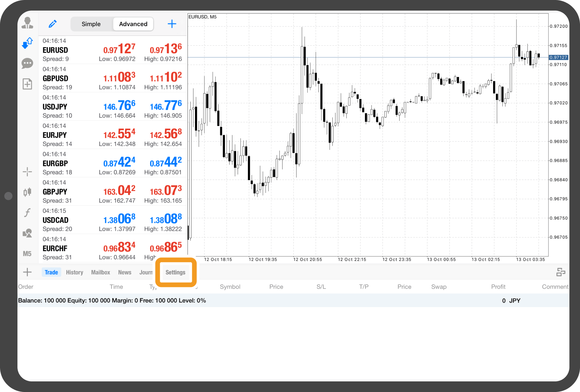Toggle the panel layout icon at right
The image size is (580, 392).
(560, 272)
